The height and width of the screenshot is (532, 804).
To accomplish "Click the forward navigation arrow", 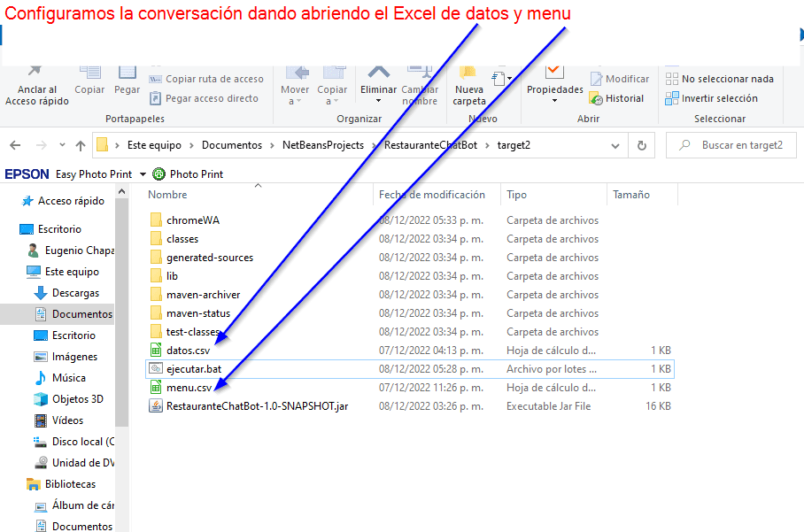I will coord(42,145).
